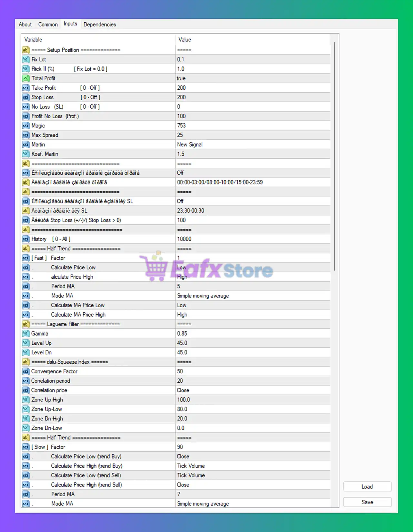This screenshot has width=413, height=532.
Task: Click the Load button
Action: (x=367, y=487)
